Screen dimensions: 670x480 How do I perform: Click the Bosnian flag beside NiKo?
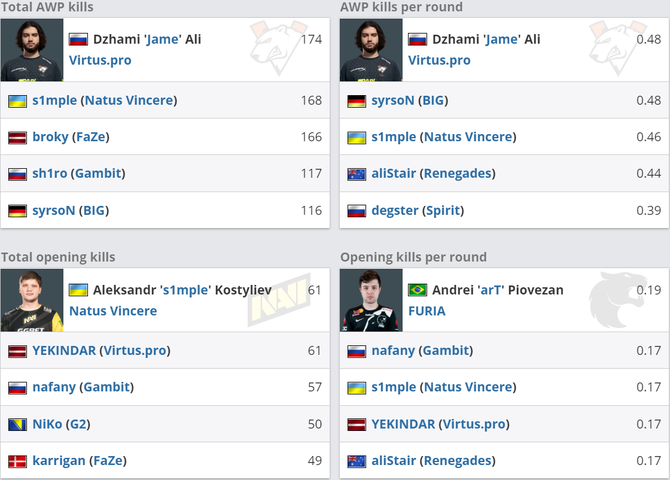(18, 424)
